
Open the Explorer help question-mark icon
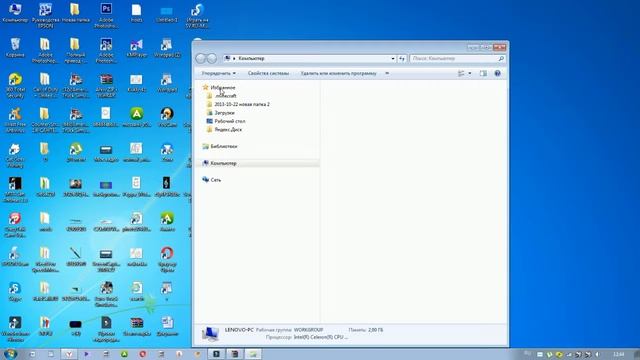click(497, 73)
